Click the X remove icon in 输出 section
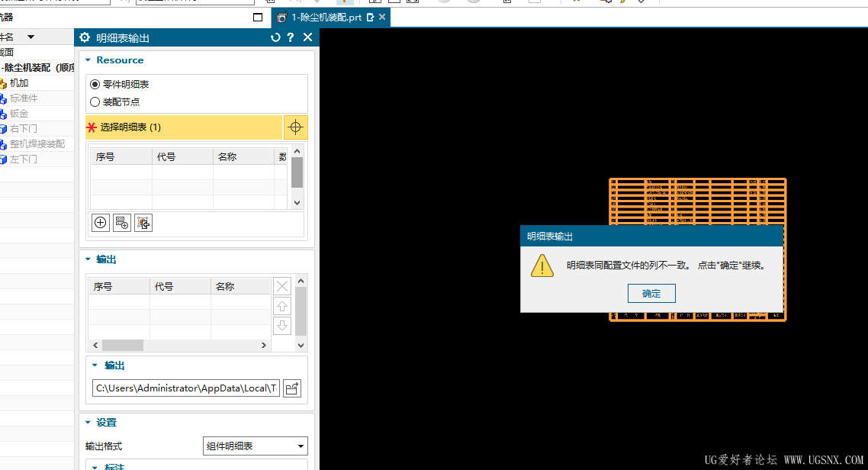Image resolution: width=868 pixels, height=470 pixels. (282, 285)
